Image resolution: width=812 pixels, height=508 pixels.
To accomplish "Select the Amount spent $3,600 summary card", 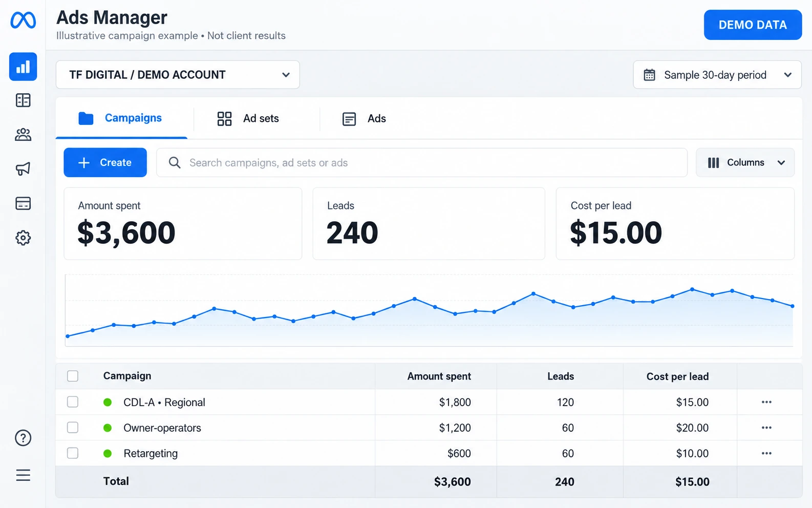I will (x=183, y=223).
